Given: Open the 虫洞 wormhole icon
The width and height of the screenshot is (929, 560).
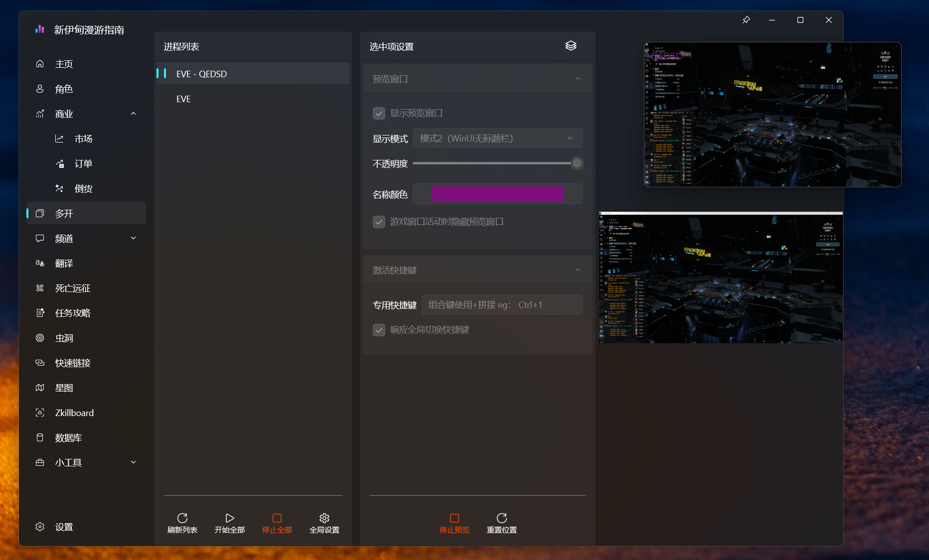Looking at the screenshot, I should [x=40, y=338].
